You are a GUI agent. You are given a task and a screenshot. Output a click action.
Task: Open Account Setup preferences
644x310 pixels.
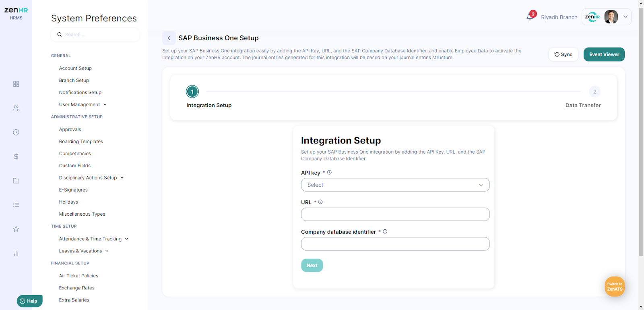pyautogui.click(x=75, y=68)
